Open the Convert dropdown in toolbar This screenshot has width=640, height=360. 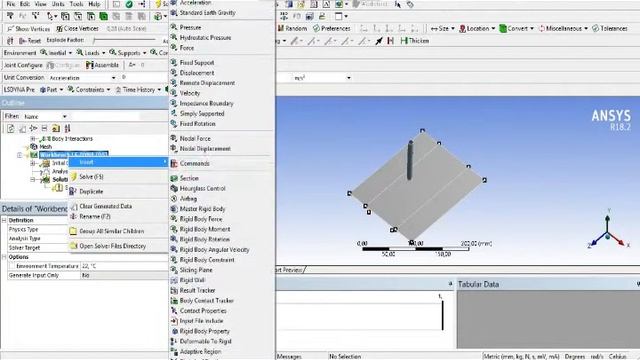point(517,28)
